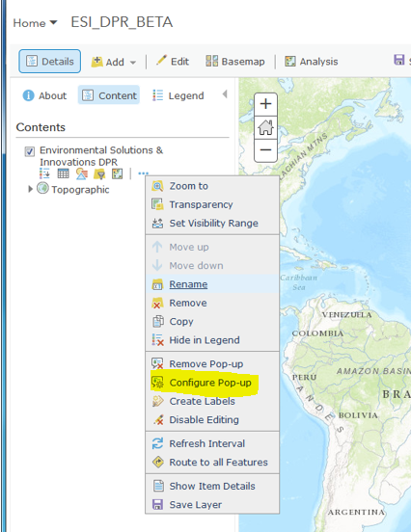Expand the Topographic basemap layer
Image resolution: width=411 pixels, height=532 pixels.
tap(30, 189)
